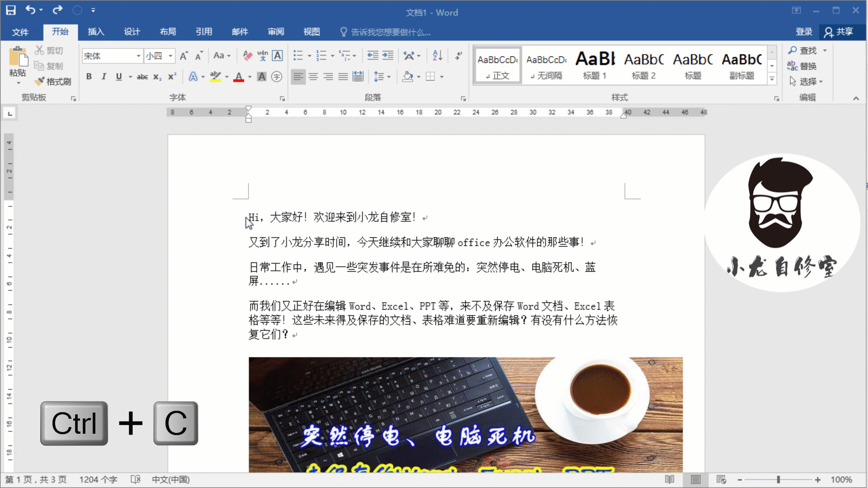Image resolution: width=868 pixels, height=488 pixels.
Task: Show paragraph marks and hidden symbols
Action: [x=458, y=56]
